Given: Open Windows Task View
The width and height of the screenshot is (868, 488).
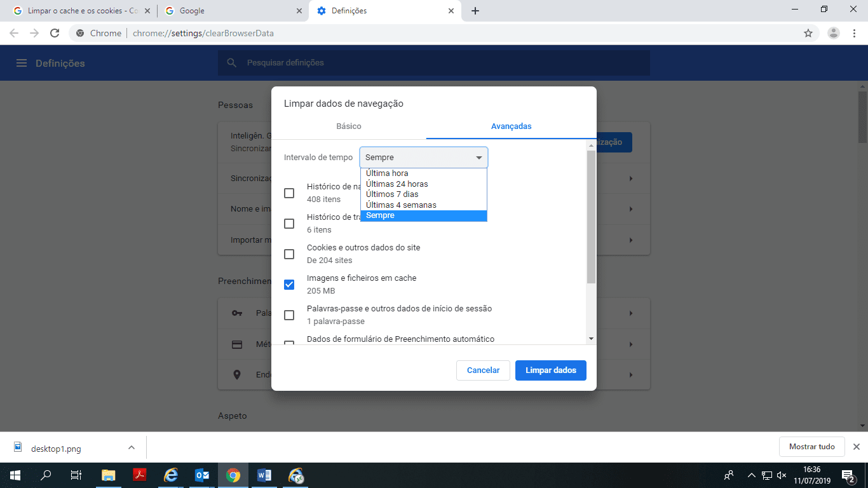Looking at the screenshot, I should [76, 475].
